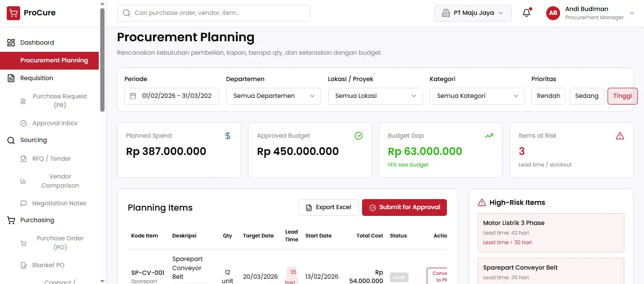This screenshot has height=284, width=644.
Task: Disable the Tinggi priority filter
Action: (x=622, y=96)
